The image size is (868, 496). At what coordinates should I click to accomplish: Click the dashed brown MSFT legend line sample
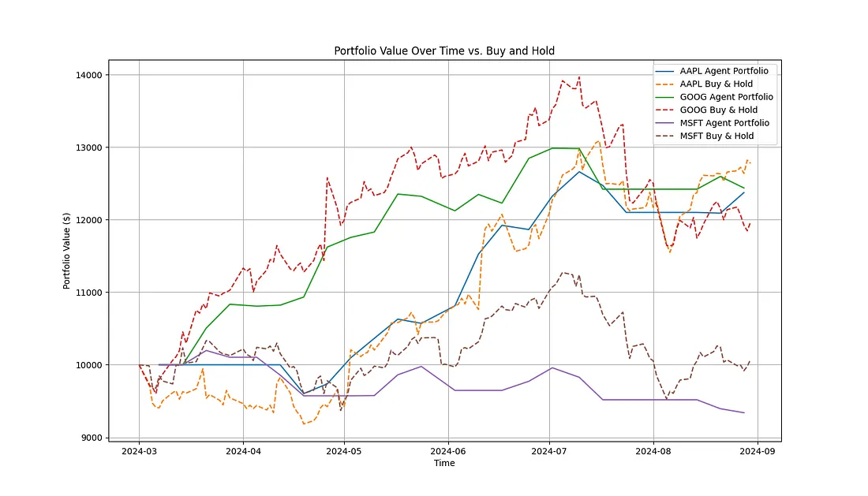click(664, 136)
